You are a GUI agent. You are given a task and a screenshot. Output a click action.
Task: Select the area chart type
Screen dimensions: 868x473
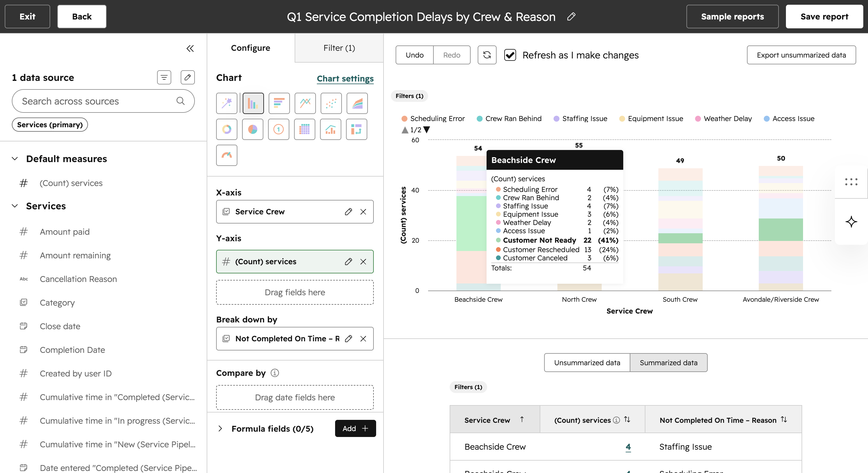coord(357,103)
